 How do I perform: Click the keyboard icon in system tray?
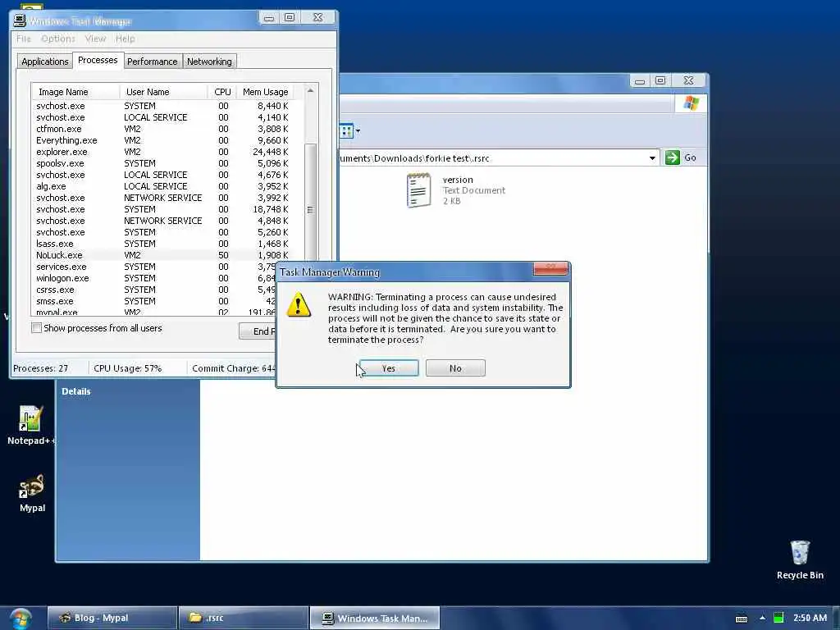click(742, 619)
